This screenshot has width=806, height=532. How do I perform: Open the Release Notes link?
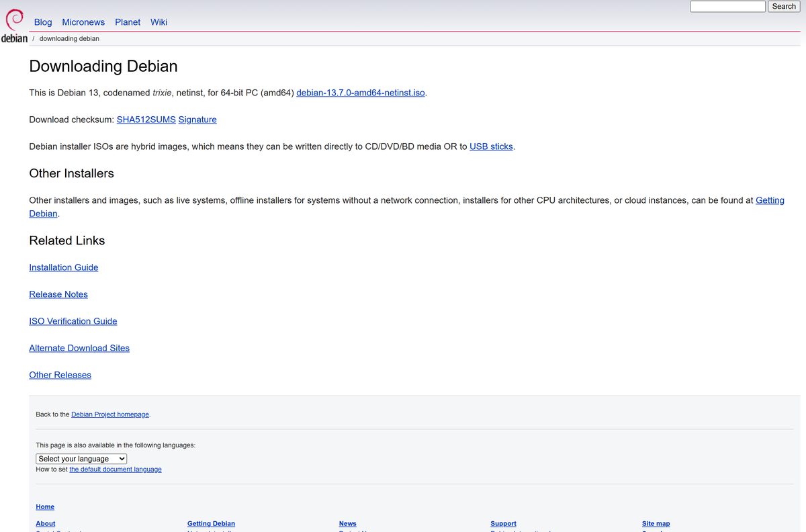click(58, 294)
